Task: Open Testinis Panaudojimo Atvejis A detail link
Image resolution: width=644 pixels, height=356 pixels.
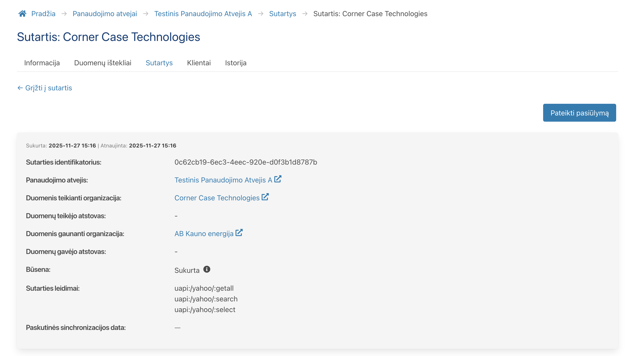Action: pyautogui.click(x=223, y=180)
